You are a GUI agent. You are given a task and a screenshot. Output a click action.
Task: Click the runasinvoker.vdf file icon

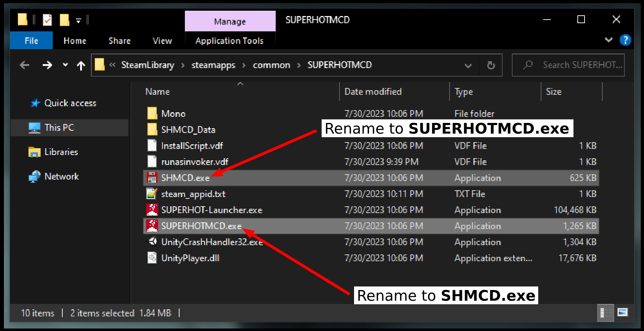[152, 161]
